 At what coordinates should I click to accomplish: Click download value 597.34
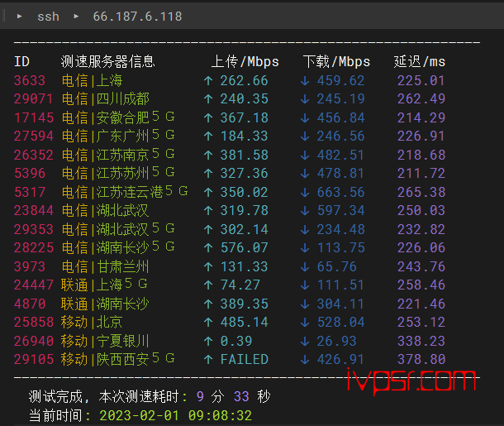point(340,210)
